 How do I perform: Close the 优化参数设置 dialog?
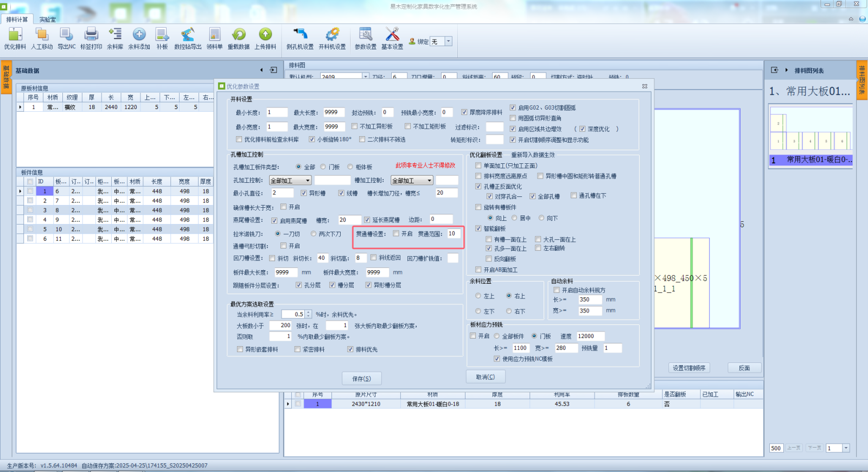(x=644, y=86)
